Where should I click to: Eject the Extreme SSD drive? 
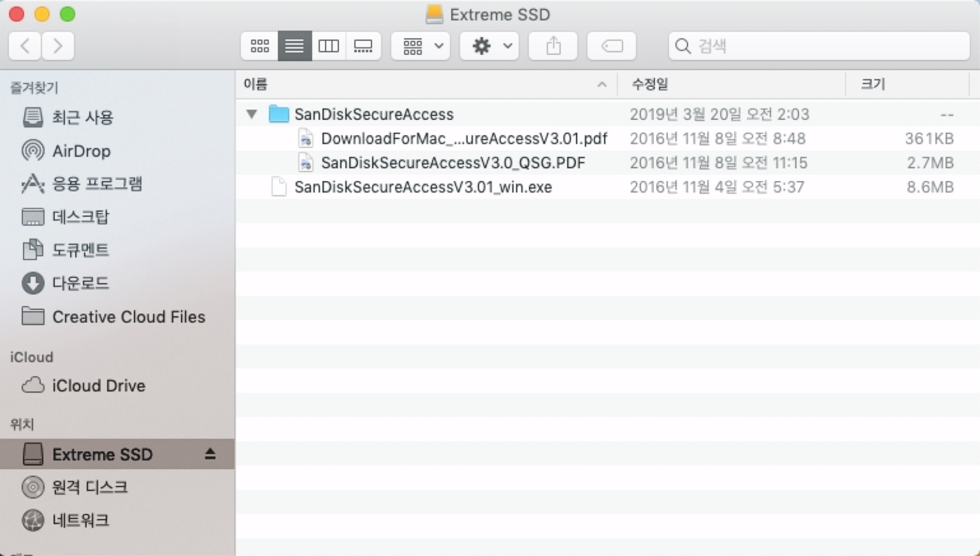pyautogui.click(x=210, y=454)
